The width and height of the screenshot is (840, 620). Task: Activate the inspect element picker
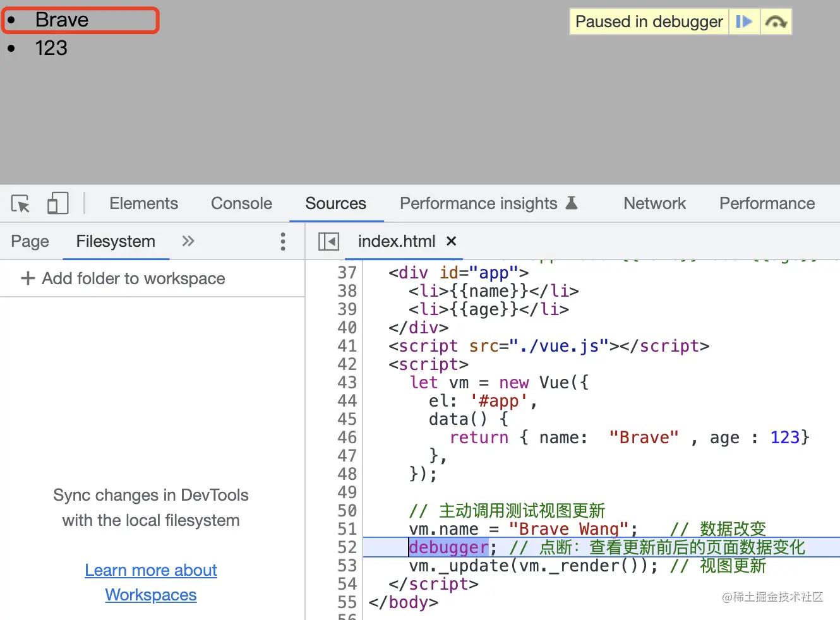point(20,203)
